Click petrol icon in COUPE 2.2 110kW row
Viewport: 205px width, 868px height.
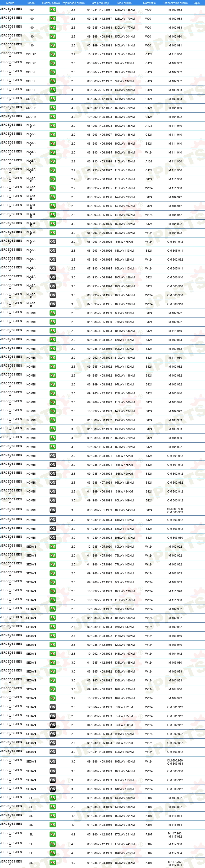pyautogui.click(x=52, y=55)
